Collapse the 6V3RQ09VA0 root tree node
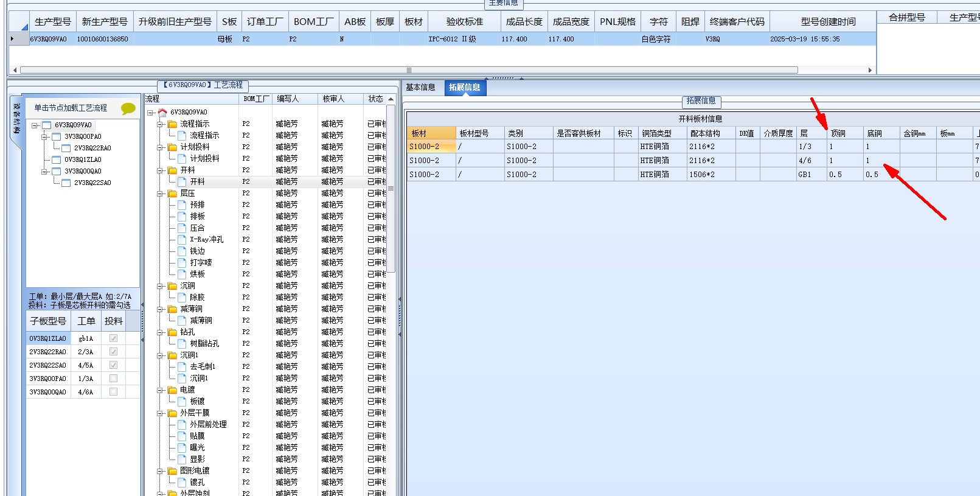Viewport: 980px width, 496px height. tap(35, 125)
